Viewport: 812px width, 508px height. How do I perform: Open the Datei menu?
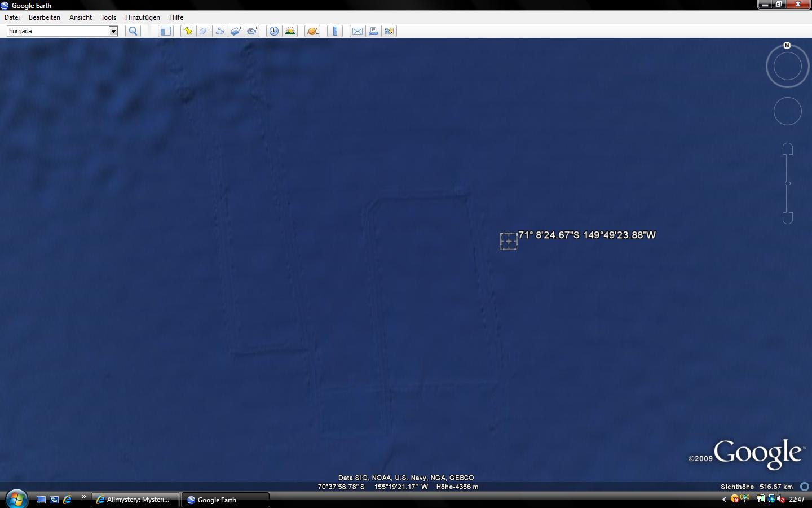click(x=12, y=17)
